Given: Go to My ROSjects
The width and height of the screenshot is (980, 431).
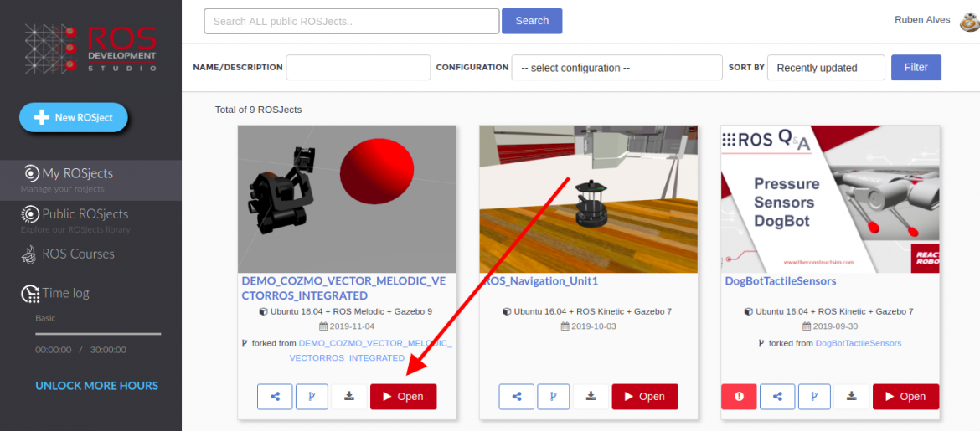Looking at the screenshot, I should click(x=90, y=180).
